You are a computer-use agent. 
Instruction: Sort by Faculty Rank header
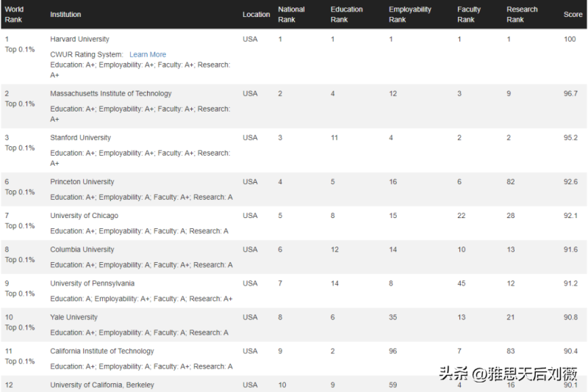click(468, 15)
